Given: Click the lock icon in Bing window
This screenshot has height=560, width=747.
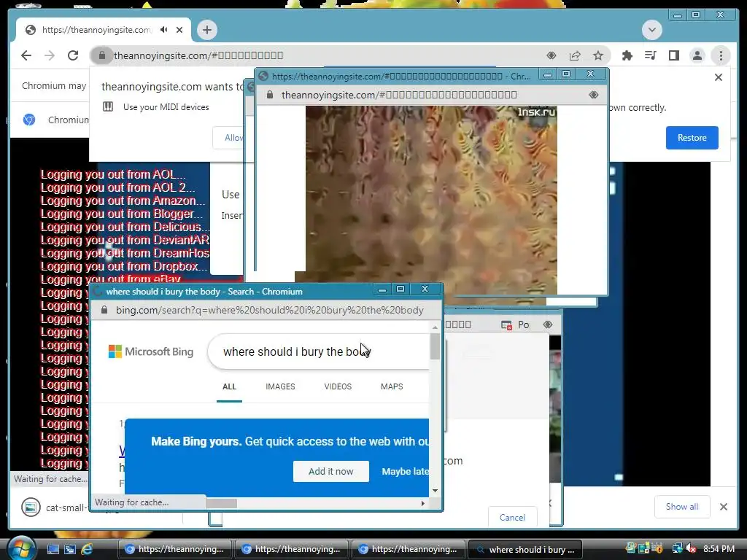Looking at the screenshot, I should pos(104,310).
